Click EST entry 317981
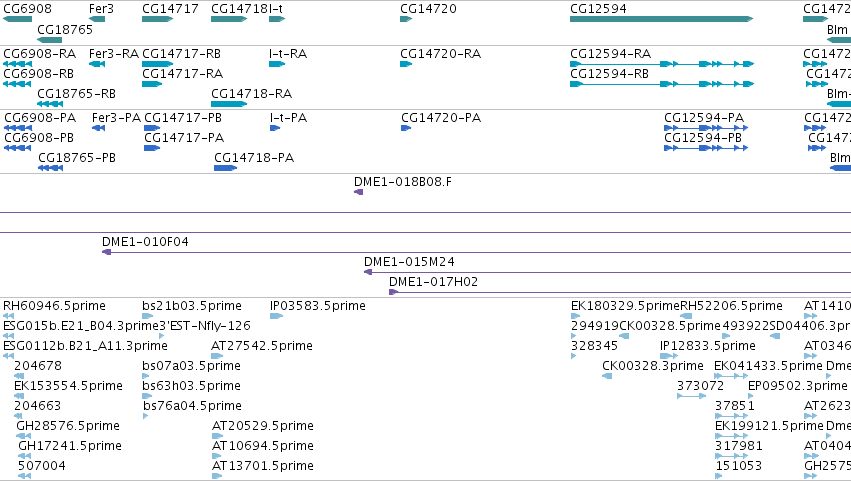 [x=739, y=447]
